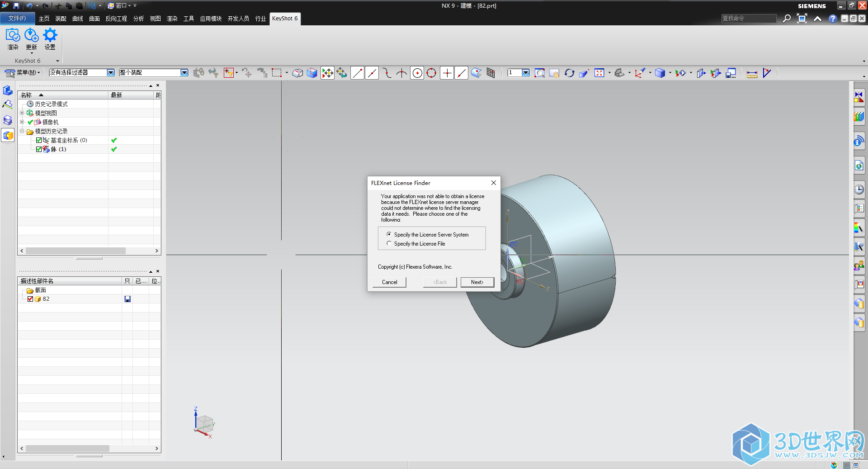Screen dimensions: 868x469
Task: Open the History clock icon on right bar
Action: [859, 189]
